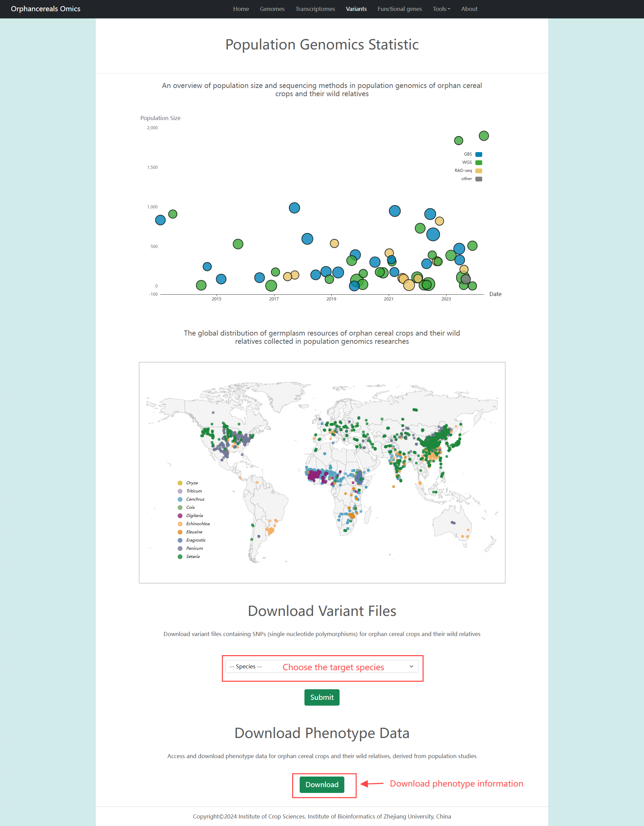Toggle WGS series in chart legend
The image size is (644, 826).
click(478, 163)
